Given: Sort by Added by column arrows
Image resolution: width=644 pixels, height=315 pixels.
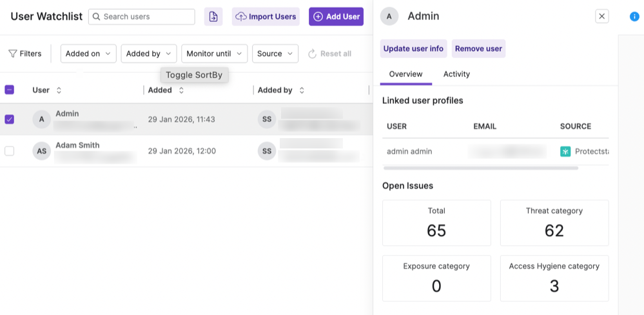Looking at the screenshot, I should [302, 90].
